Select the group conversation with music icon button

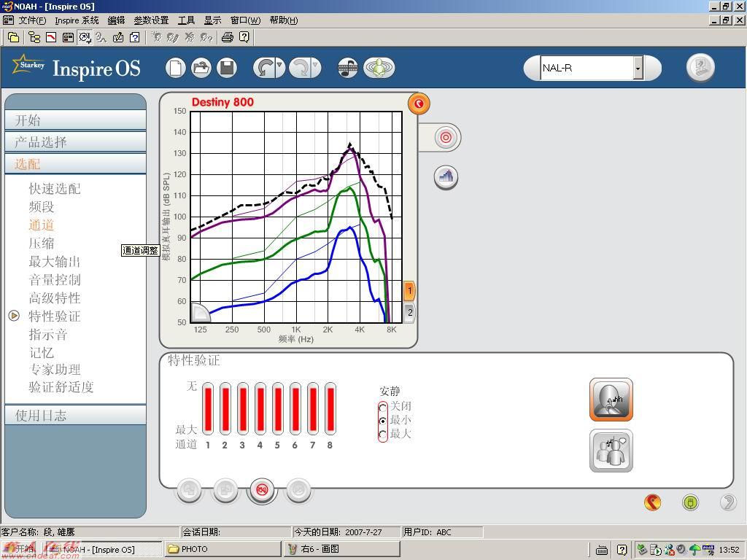[611, 451]
